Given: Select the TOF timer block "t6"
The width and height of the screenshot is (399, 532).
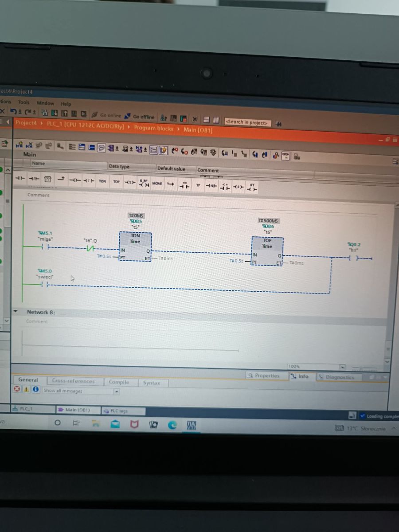Looking at the screenshot, I should point(267,251).
